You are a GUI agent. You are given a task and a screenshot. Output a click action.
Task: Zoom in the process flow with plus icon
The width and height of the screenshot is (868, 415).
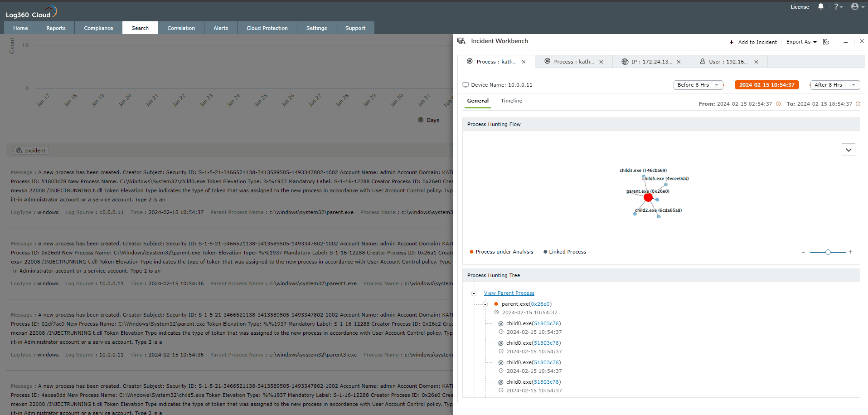[x=851, y=252]
